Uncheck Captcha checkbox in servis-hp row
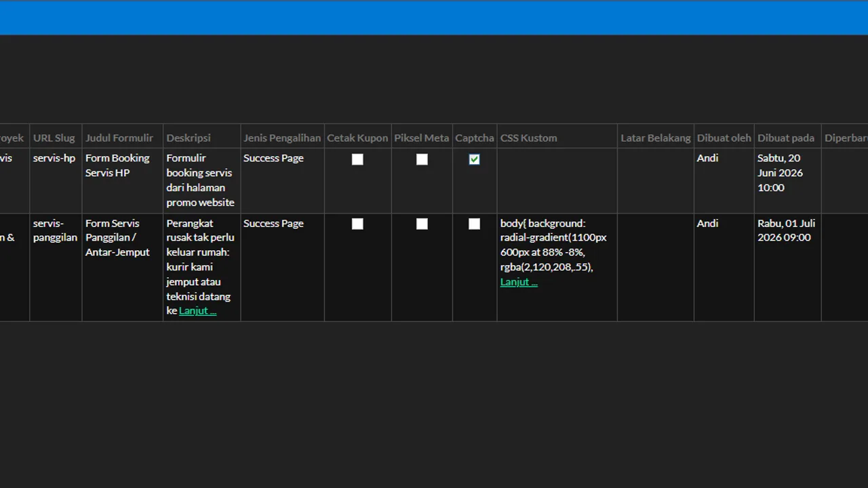 [x=474, y=159]
